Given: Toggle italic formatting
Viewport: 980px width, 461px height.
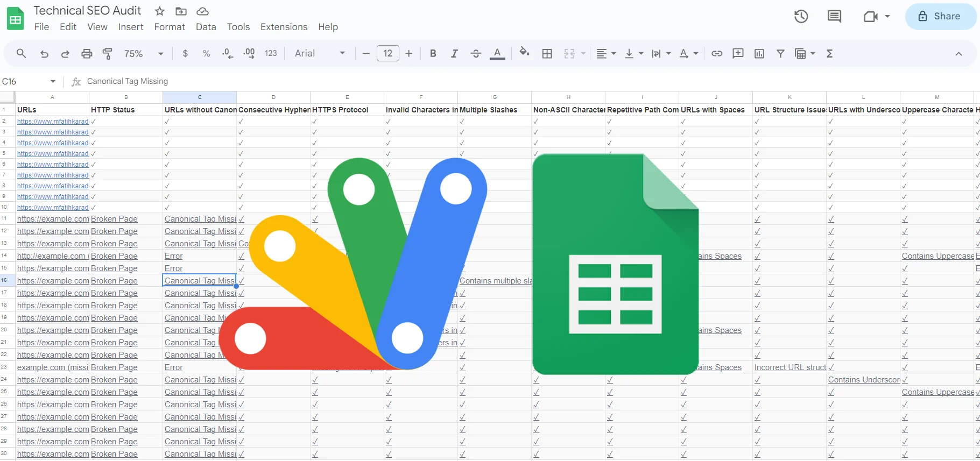Looking at the screenshot, I should pos(454,53).
